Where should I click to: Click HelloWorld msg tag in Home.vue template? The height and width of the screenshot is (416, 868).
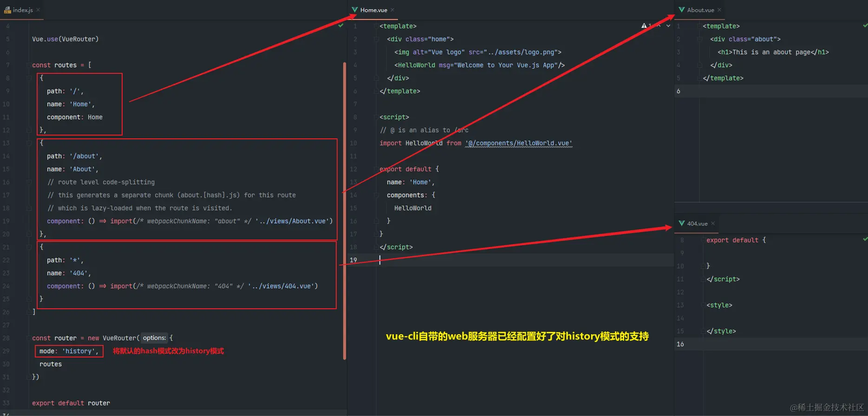(x=479, y=65)
